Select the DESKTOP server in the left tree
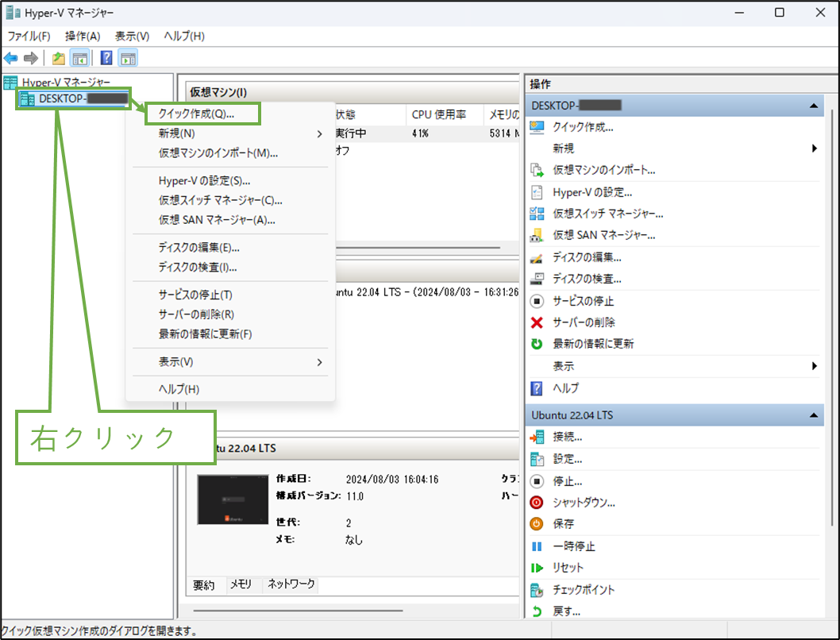The image size is (840, 640). coord(71,98)
